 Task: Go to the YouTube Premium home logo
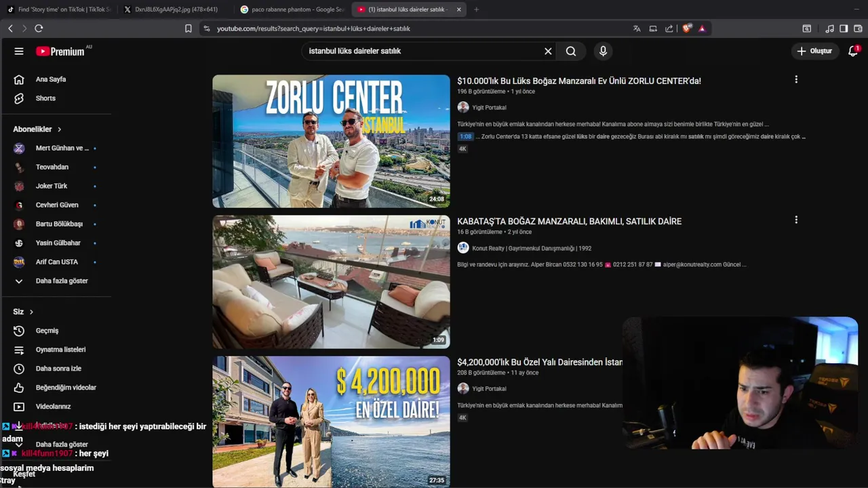click(61, 52)
